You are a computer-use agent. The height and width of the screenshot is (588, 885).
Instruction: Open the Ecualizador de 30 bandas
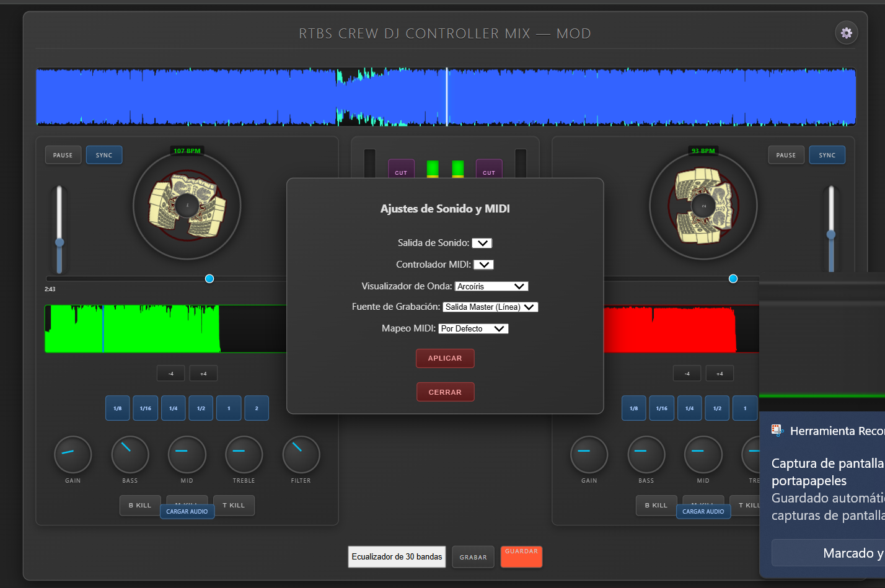(x=397, y=556)
